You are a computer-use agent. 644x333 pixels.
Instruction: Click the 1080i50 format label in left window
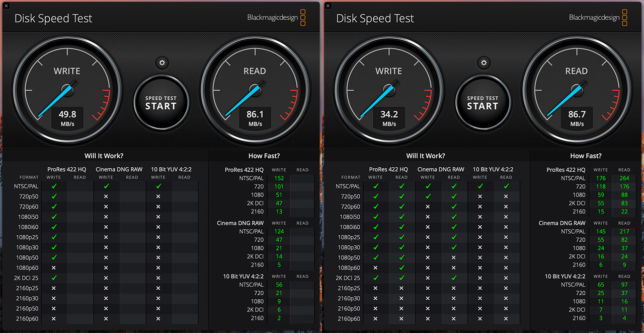pyautogui.click(x=27, y=217)
